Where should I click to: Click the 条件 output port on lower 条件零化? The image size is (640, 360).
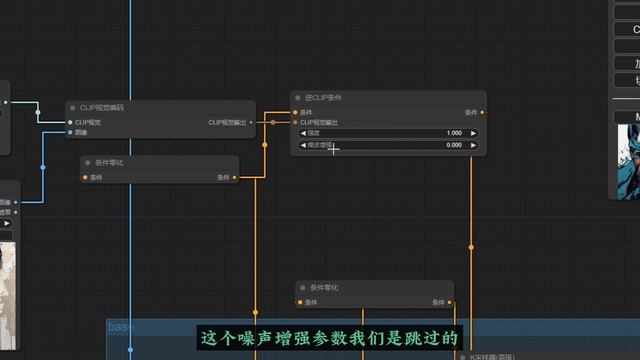[x=449, y=302]
